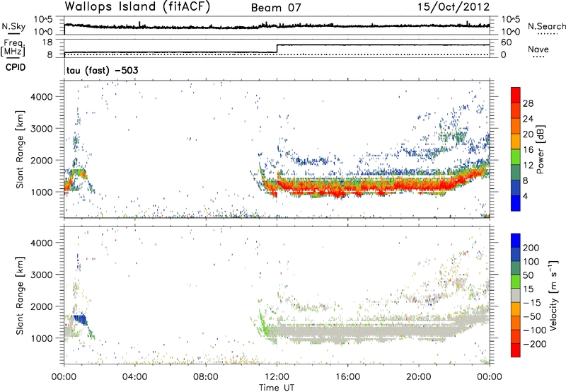Click the left '10^5' noise axis tick

point(43,20)
